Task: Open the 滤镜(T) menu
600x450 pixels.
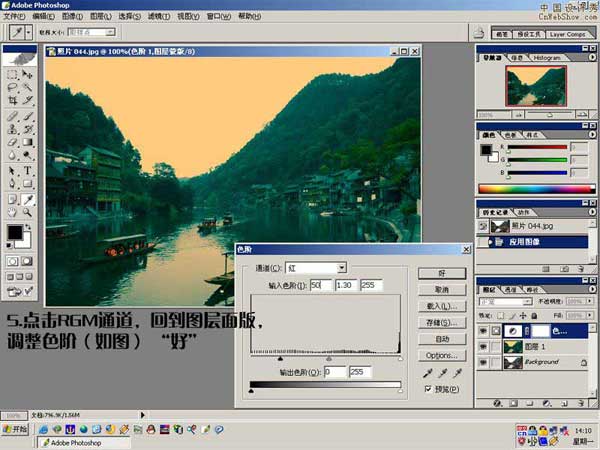Action: pyautogui.click(x=159, y=16)
